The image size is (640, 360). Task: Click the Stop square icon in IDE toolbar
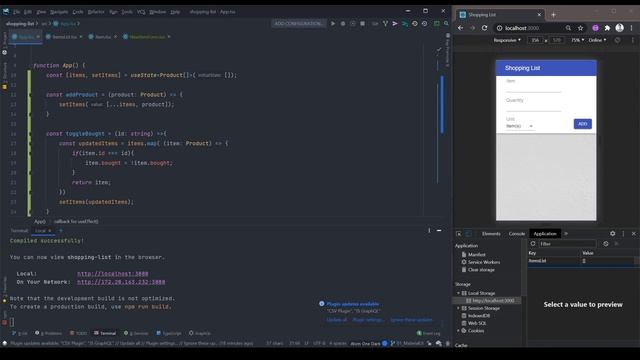362,24
